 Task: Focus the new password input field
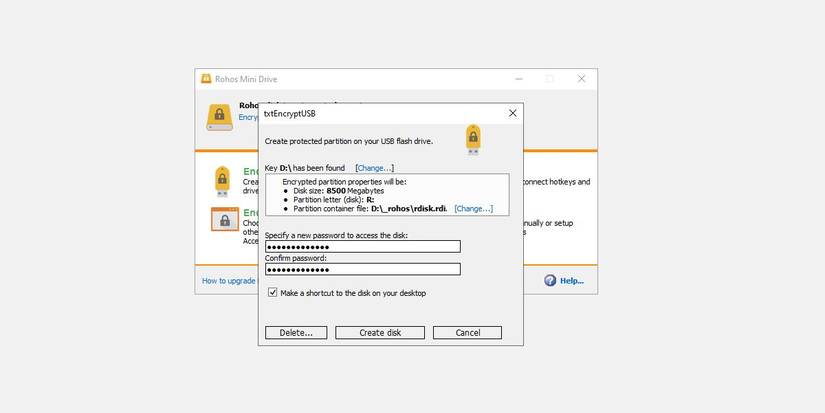(x=363, y=247)
